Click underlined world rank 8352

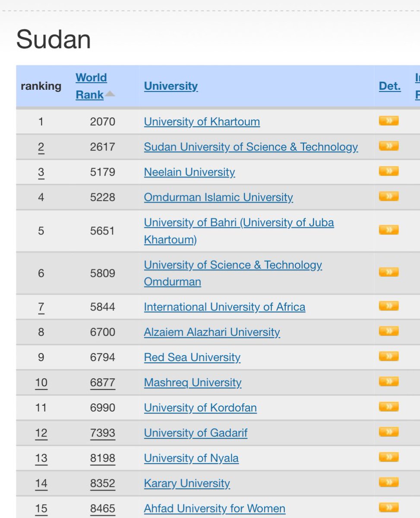pos(103,483)
